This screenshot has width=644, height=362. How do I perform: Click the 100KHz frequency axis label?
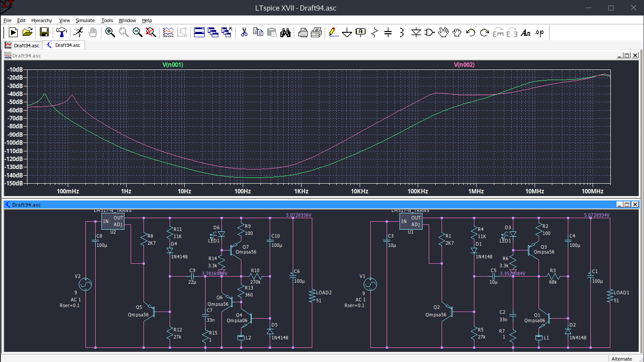click(418, 192)
